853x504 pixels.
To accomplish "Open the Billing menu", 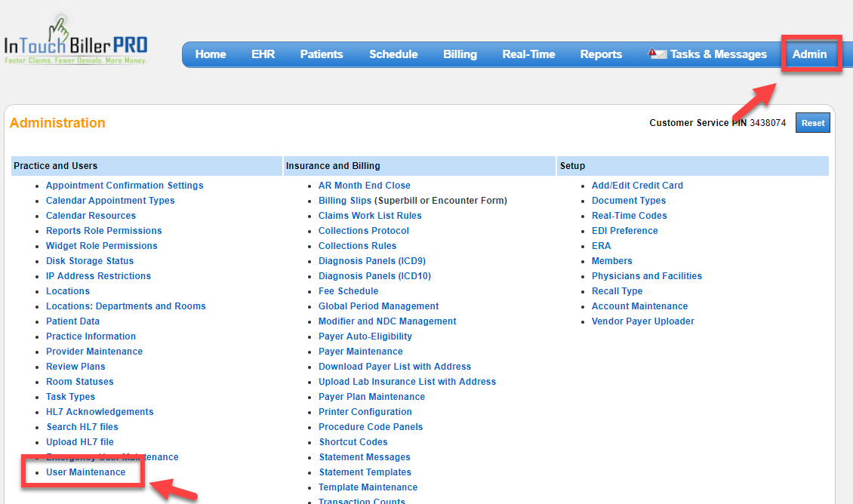I will tap(460, 54).
